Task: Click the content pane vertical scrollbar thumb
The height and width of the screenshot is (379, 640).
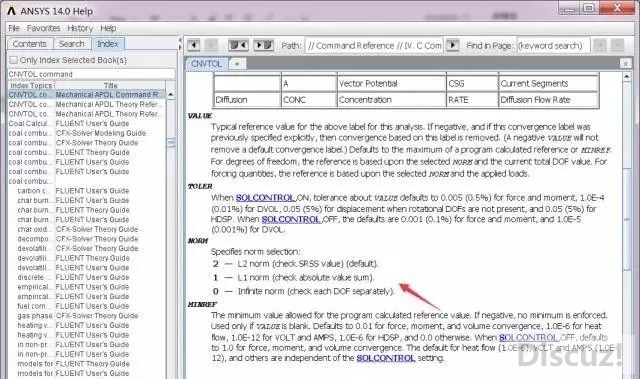Action: tap(627, 218)
